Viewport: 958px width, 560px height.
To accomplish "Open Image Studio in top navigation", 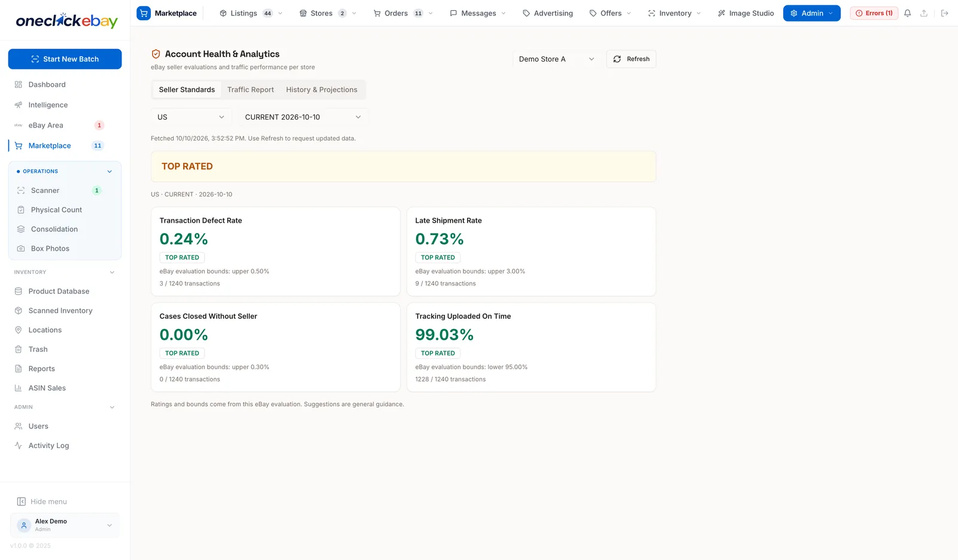I will 745,13.
